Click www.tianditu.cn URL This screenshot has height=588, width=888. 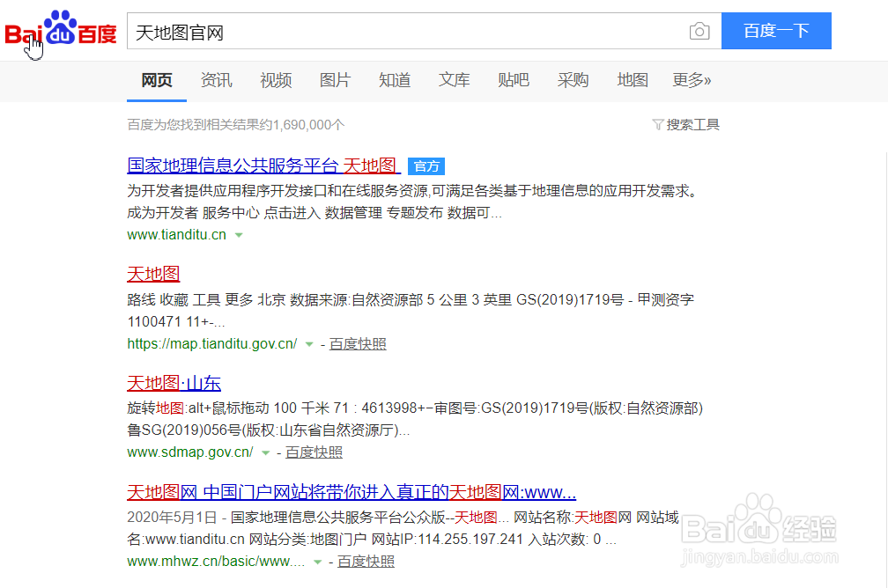point(177,235)
